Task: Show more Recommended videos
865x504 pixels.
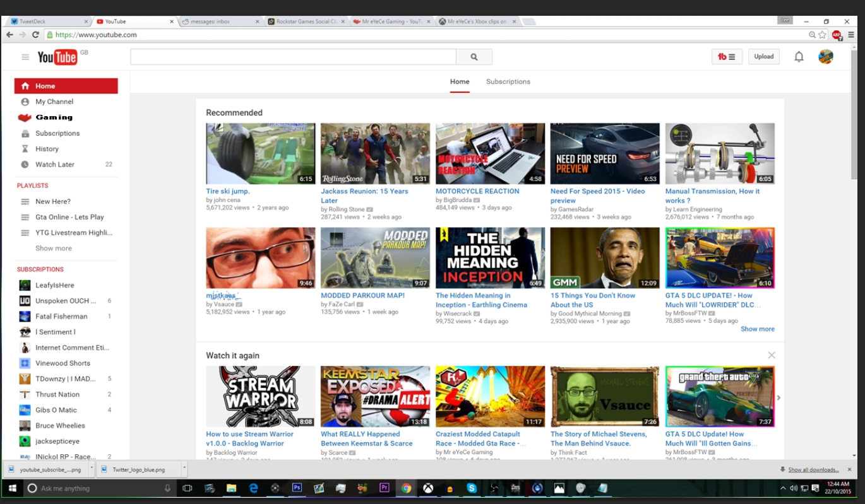Action: (x=758, y=329)
